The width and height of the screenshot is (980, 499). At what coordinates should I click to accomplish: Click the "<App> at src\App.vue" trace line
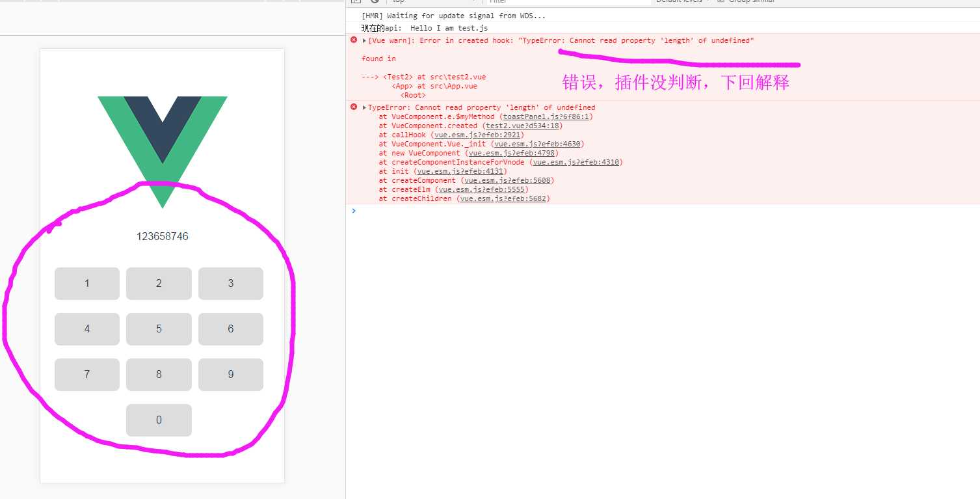tap(434, 86)
